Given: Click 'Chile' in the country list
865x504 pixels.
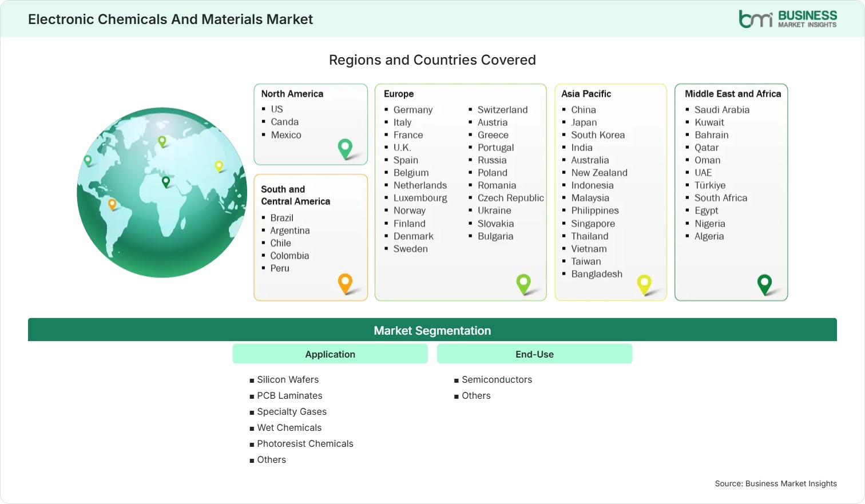Looking at the screenshot, I should pyautogui.click(x=280, y=243).
